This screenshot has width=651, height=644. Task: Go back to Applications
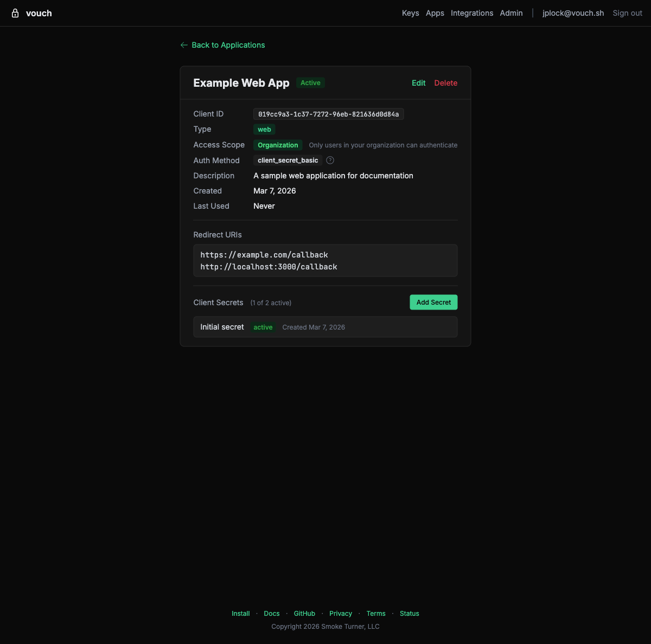(228, 45)
